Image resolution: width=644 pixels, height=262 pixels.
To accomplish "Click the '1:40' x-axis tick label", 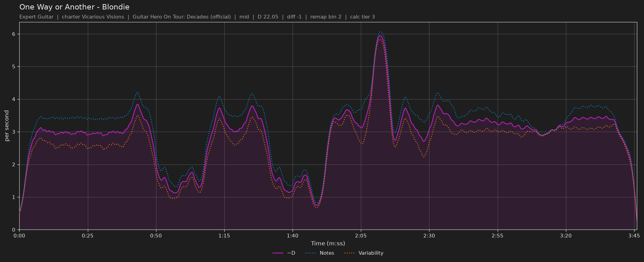I will point(292,236).
